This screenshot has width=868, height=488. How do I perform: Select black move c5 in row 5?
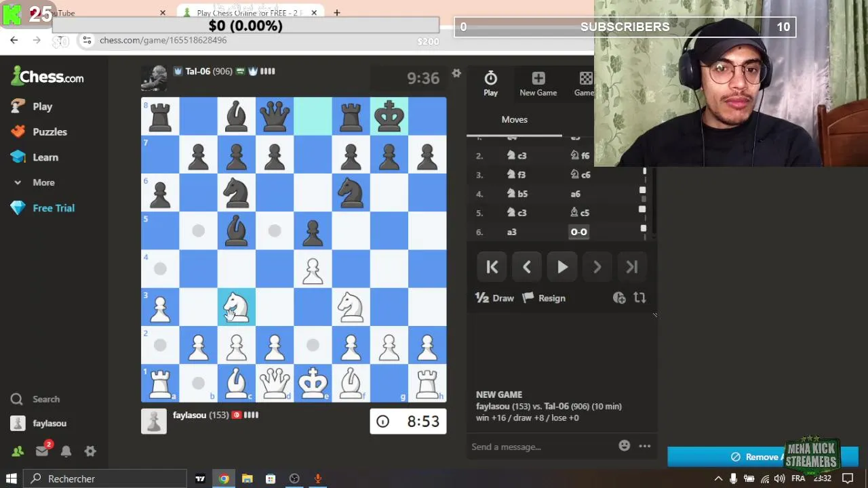tap(580, 213)
